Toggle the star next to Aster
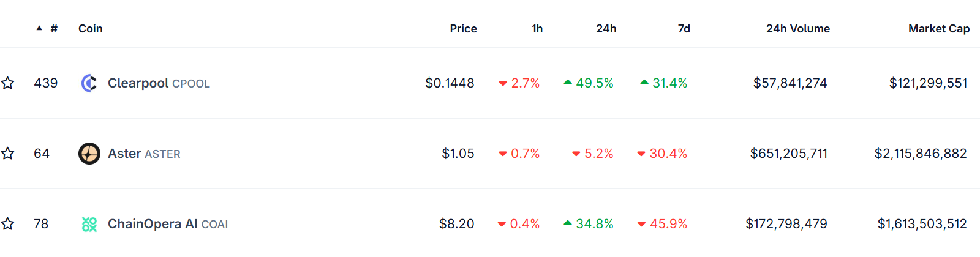The image size is (980, 257). coord(8,154)
